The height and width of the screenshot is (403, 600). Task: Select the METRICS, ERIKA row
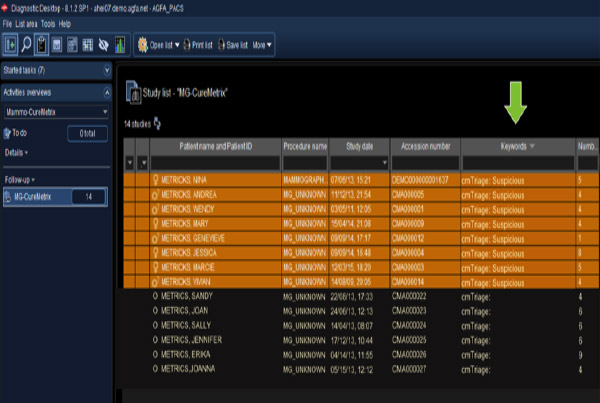pos(361,354)
